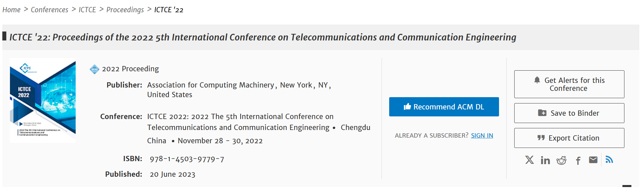Click the ICTCE 2022 conference name link
This screenshot has width=644, height=192.
pyautogui.click(x=240, y=122)
